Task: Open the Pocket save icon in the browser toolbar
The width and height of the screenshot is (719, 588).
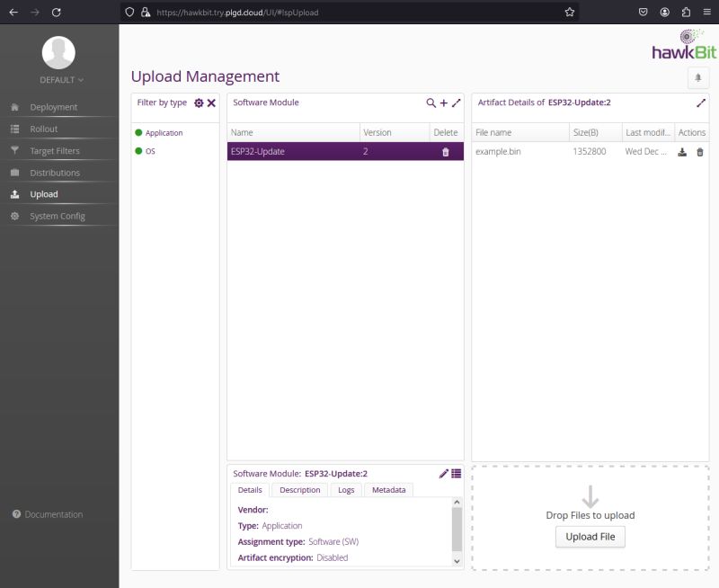Action: coord(643,13)
